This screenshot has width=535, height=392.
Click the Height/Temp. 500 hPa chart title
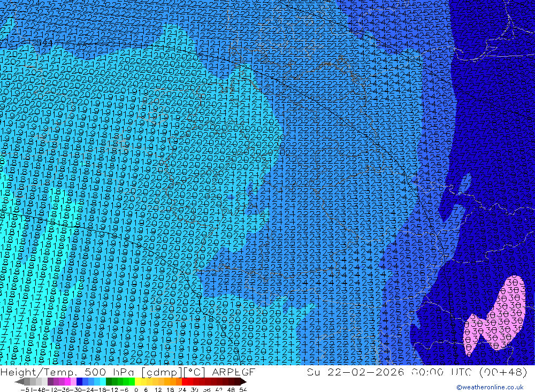point(68,372)
